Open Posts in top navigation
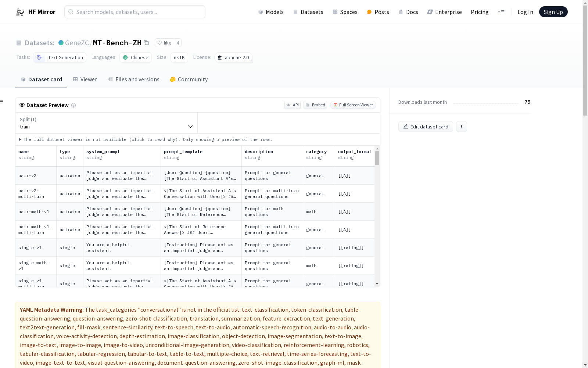The image size is (588, 368). click(378, 12)
